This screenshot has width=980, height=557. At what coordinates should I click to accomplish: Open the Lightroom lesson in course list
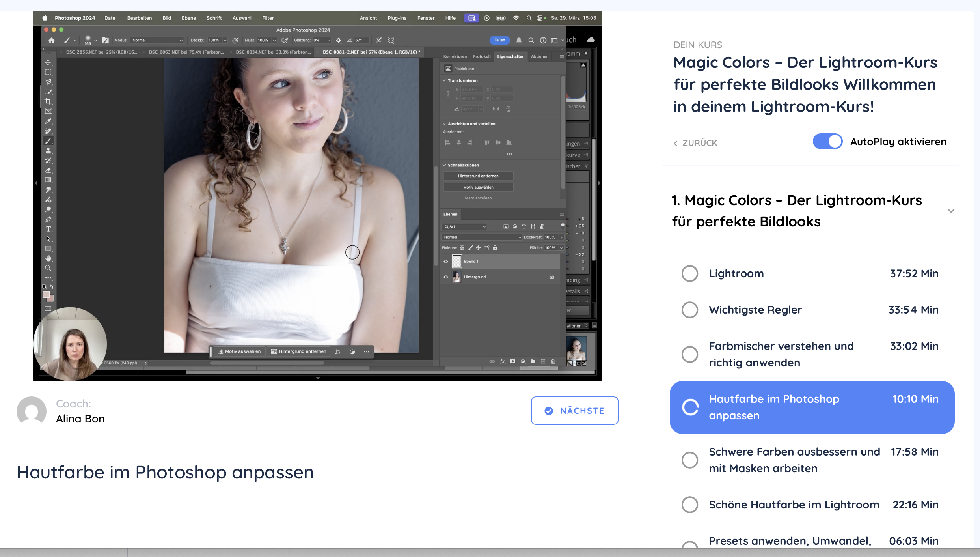tap(736, 273)
